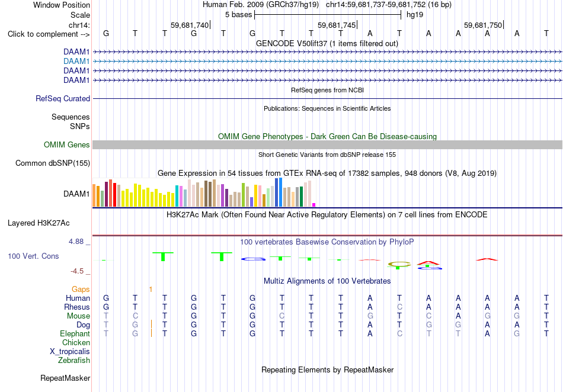Select the 'Human' species row label
The width and height of the screenshot is (563, 392).
[x=78, y=298]
